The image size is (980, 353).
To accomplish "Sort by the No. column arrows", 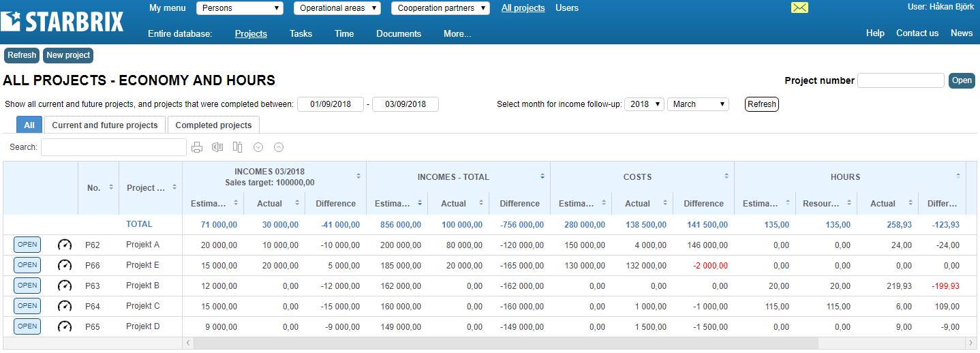I will (x=111, y=187).
